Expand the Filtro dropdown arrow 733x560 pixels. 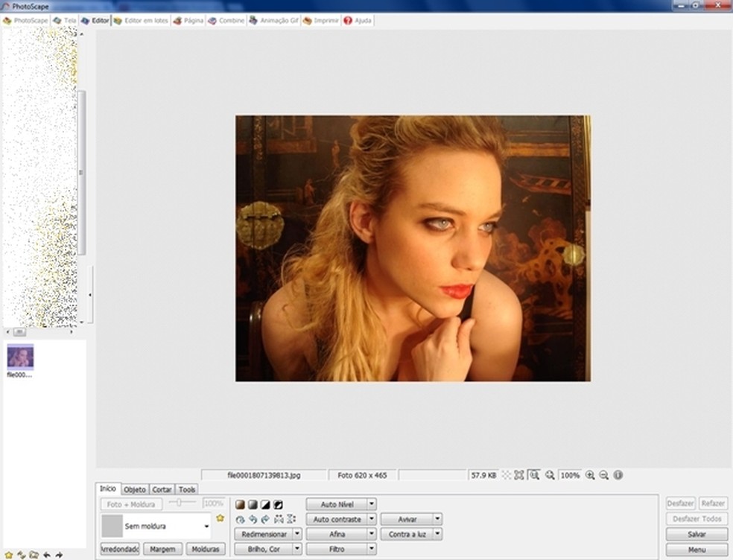[372, 549]
